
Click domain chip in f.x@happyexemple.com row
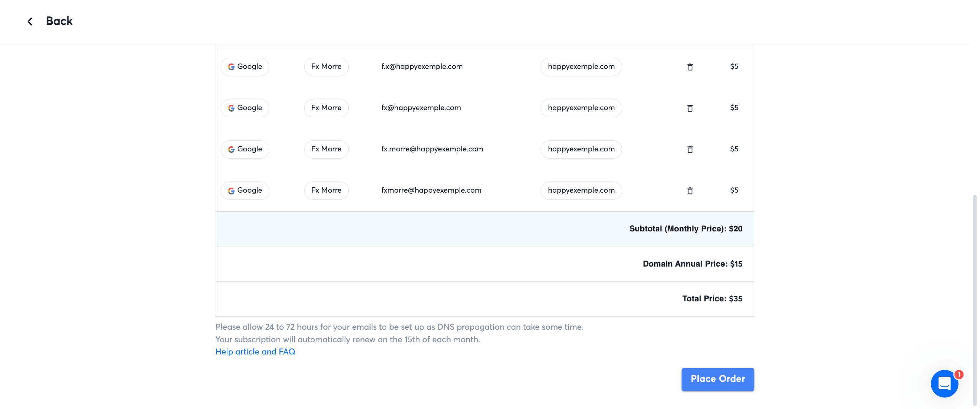(x=581, y=67)
